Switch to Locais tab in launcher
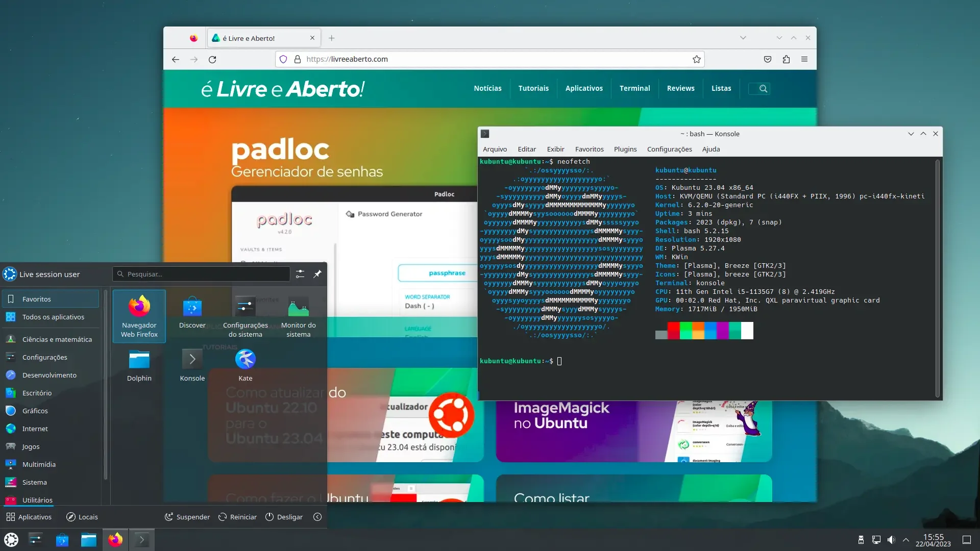The image size is (980, 551). coord(82,517)
